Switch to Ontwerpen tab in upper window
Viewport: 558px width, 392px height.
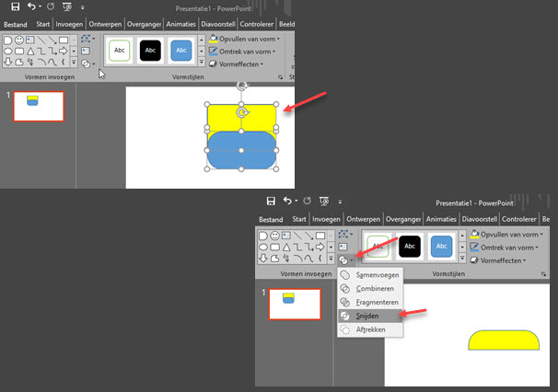pyautogui.click(x=105, y=24)
